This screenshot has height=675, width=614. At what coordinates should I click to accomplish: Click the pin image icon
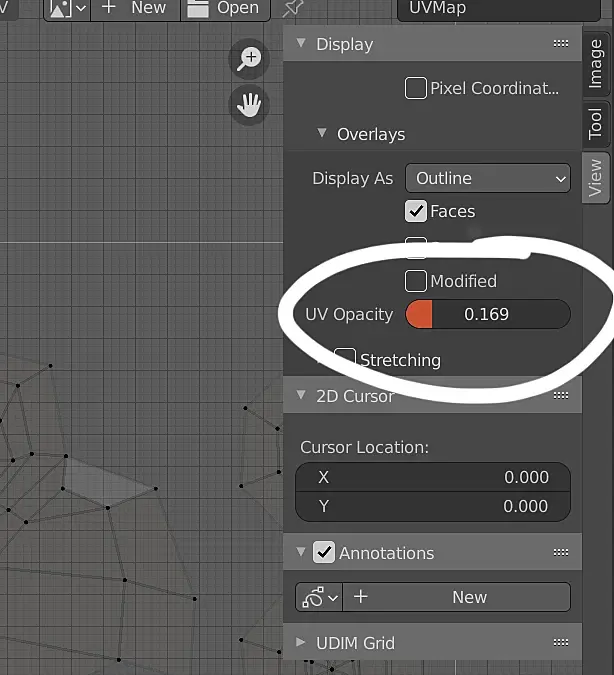coord(292,8)
